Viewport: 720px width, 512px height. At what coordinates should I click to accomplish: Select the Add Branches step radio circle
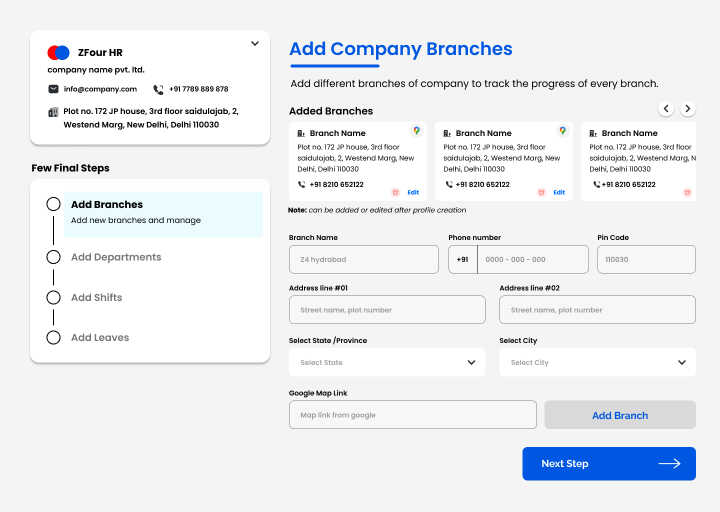pos(53,204)
